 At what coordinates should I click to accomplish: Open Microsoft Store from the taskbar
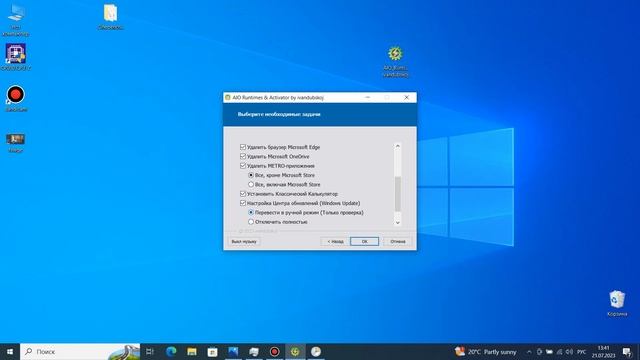click(213, 351)
